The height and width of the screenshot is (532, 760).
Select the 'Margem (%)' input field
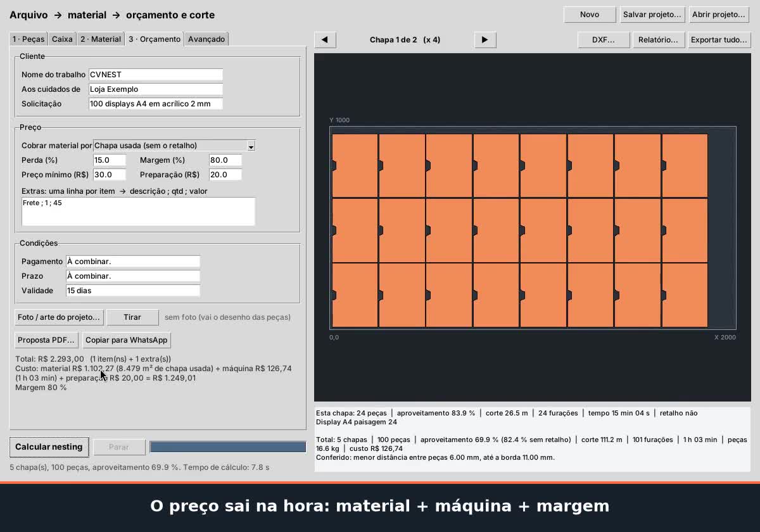[x=225, y=160]
